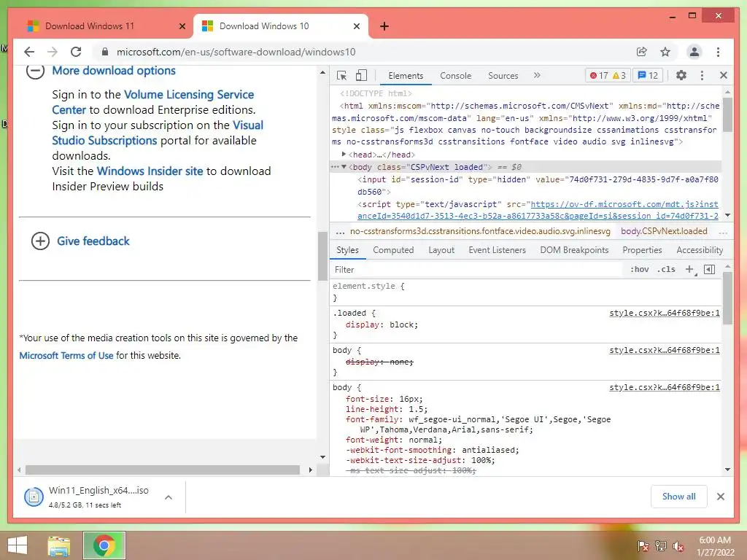Open download item options chevron
The height and width of the screenshot is (560, 747).
(x=169, y=497)
